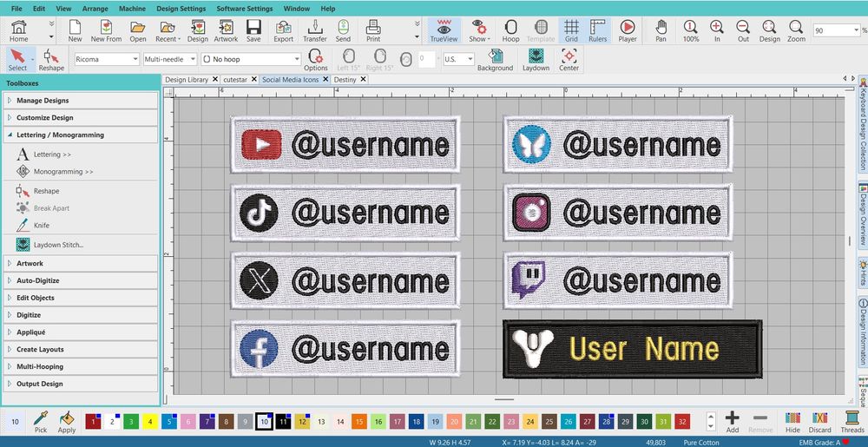Save the design with Save icon
868x447 pixels.
tap(253, 31)
